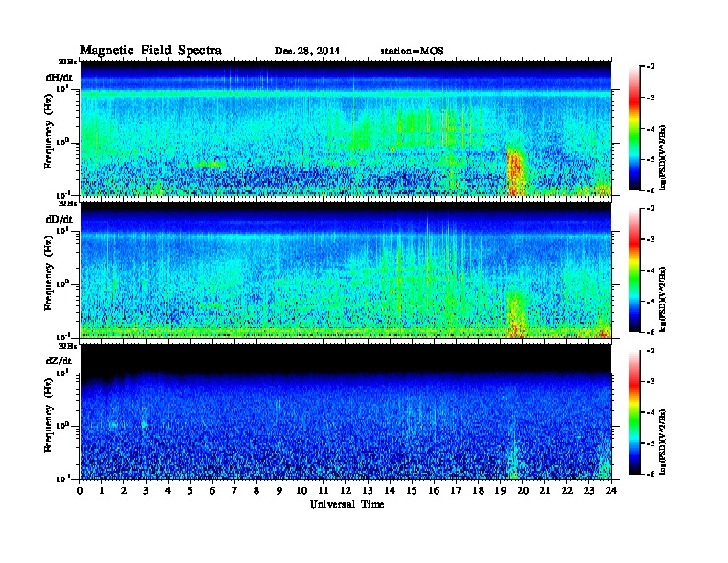This screenshot has height=563, width=728.
Task: Click the dZ/dt panel color scale bar
Action: 634,412
